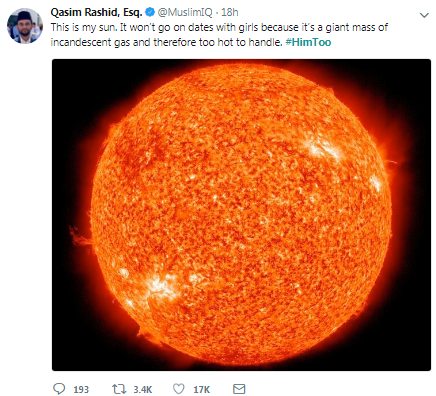The height and width of the screenshot is (396, 436).
Task: Click the bright flare at upper right of sun image
Action: coord(323,150)
